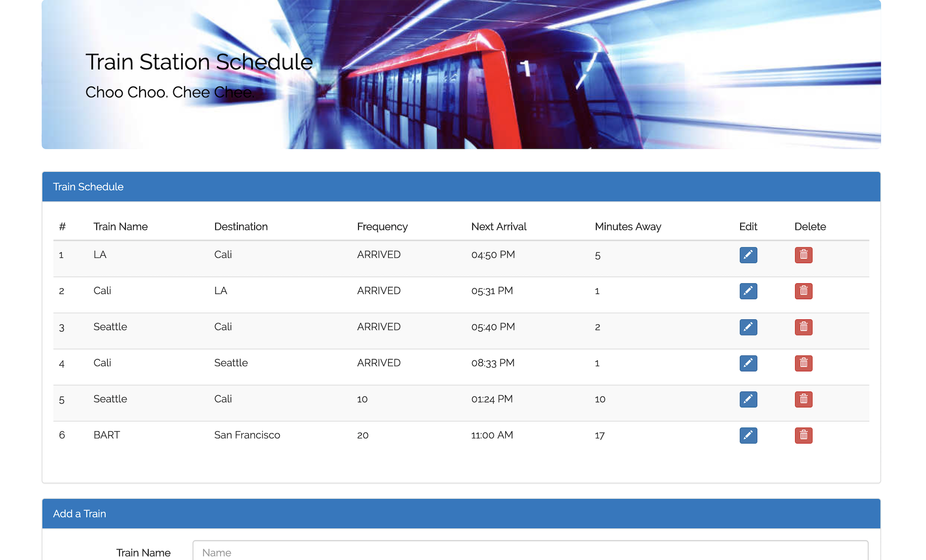Image resolution: width=926 pixels, height=560 pixels.
Task: Delete train row 3 with trash icon
Action: 803,327
